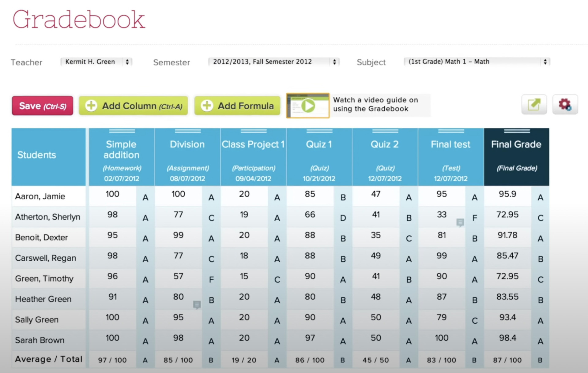The image size is (588, 373).
Task: Open gradebook settings gear icon
Action: pos(565,105)
